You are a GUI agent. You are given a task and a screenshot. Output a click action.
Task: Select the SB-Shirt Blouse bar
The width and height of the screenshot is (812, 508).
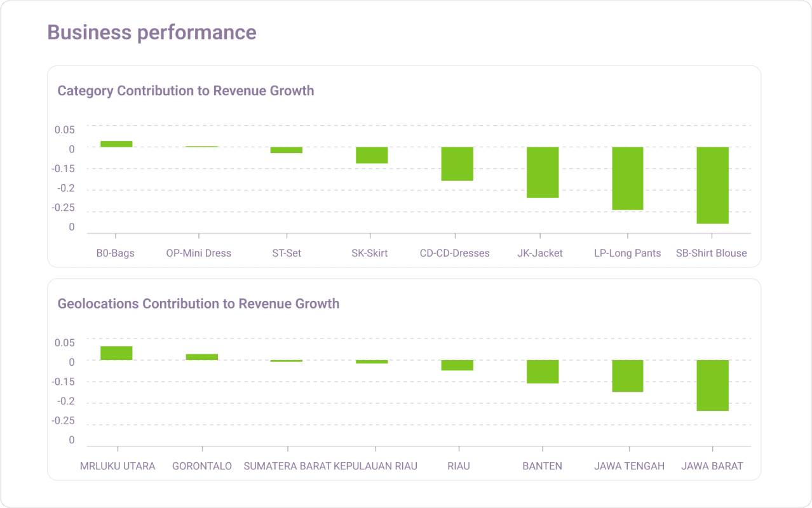pyautogui.click(x=712, y=184)
